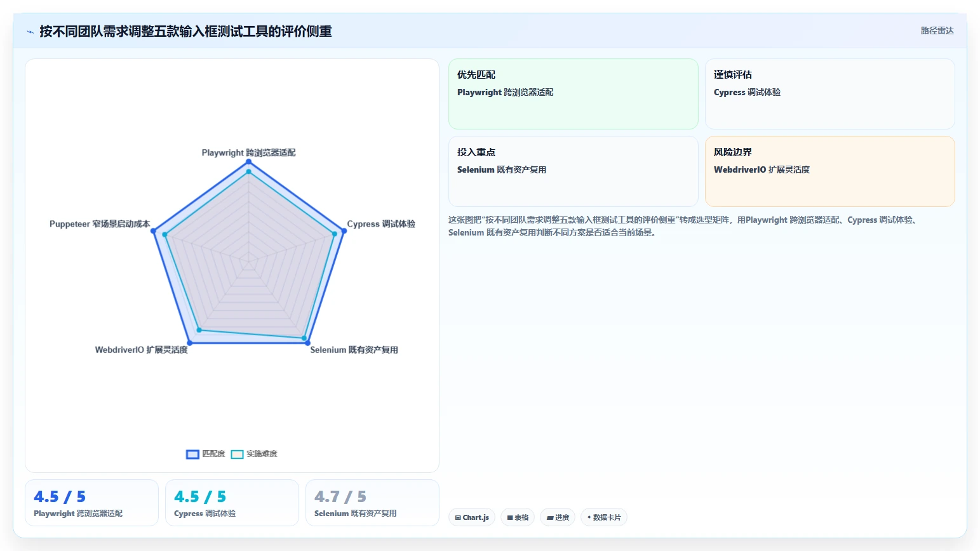Open the 谨慎评估 card
Screen dimensions: 980x551
pos(829,94)
